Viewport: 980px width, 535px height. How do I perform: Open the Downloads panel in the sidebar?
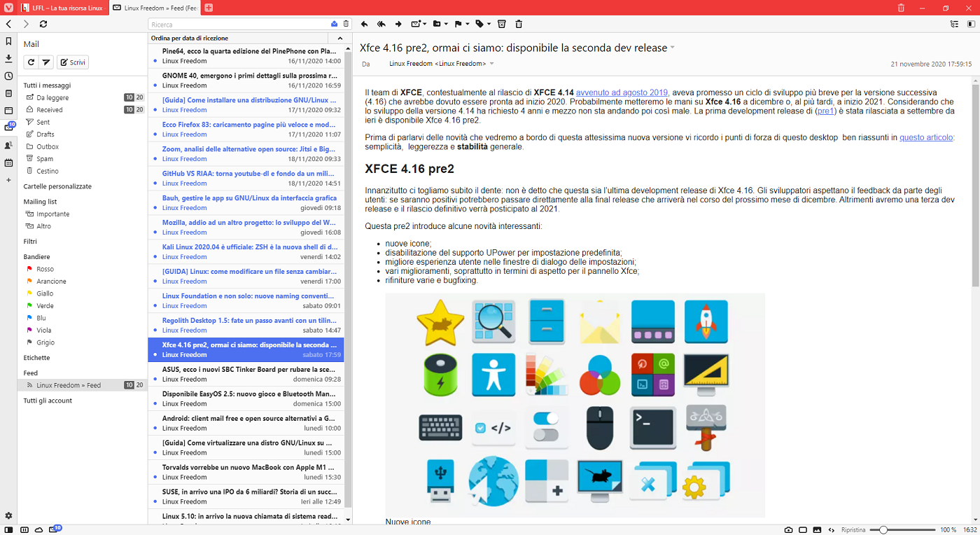8,58
